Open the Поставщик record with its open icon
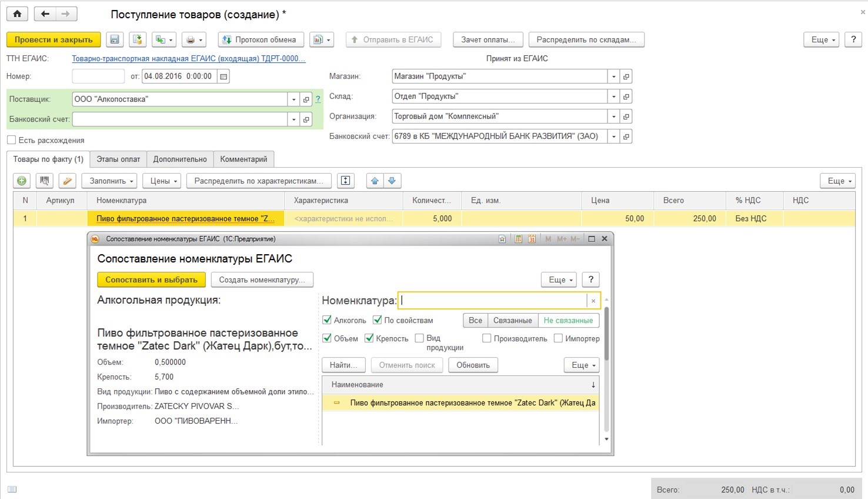Viewport: 868px width, 499px height. tap(306, 99)
